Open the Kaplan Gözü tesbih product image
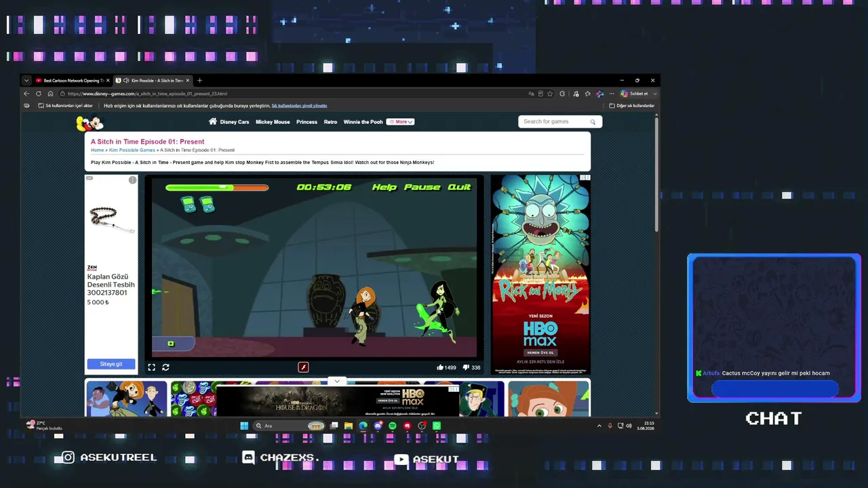Viewport: 868px width, 488px height. [111, 220]
